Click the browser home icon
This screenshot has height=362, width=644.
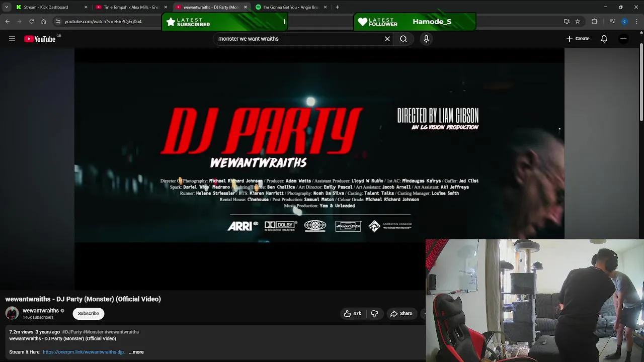coord(43,22)
